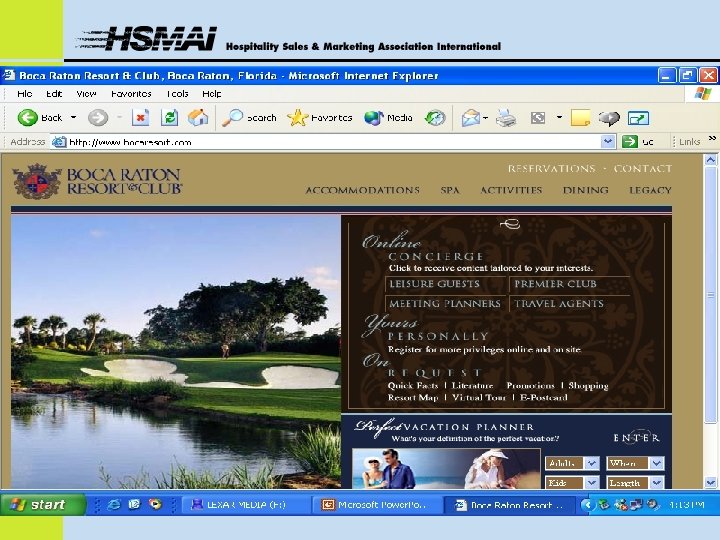Open the File menu
The height and width of the screenshot is (540, 720).
(x=24, y=94)
